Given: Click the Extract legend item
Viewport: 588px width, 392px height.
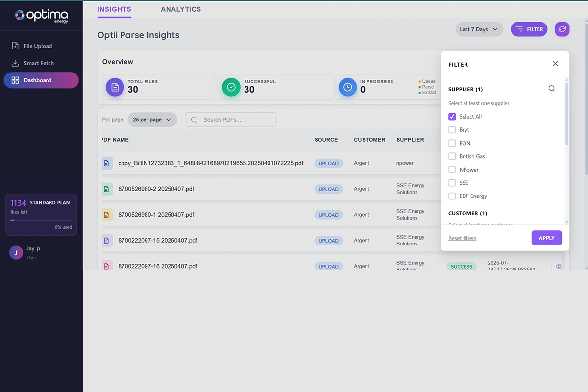Looking at the screenshot, I should (x=427, y=93).
